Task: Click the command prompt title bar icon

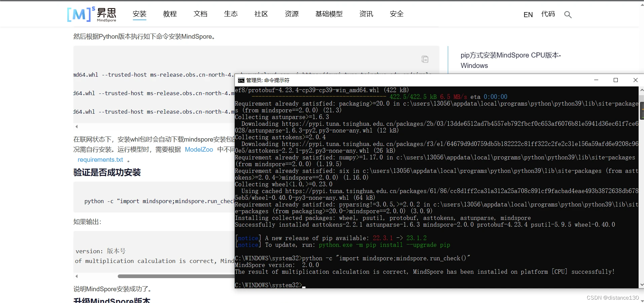Action: pyautogui.click(x=241, y=80)
